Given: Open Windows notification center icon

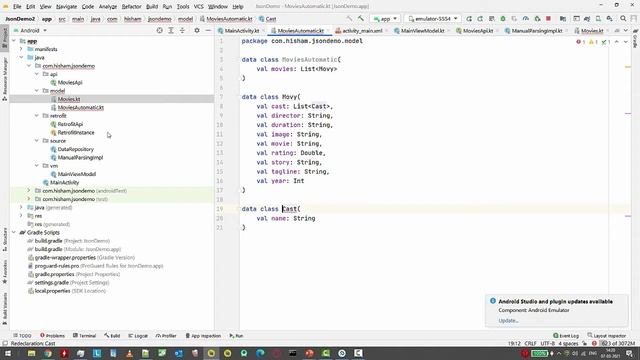Looking at the screenshot, I should click(x=630, y=353).
